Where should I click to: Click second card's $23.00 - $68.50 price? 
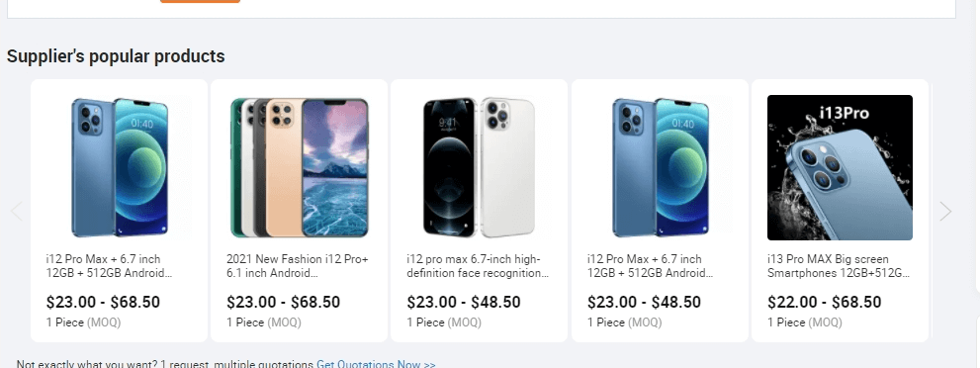point(283,303)
